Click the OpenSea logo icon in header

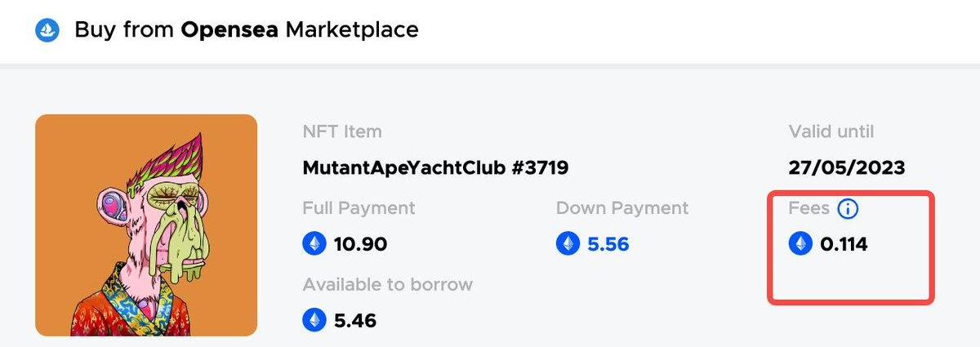[47, 31]
